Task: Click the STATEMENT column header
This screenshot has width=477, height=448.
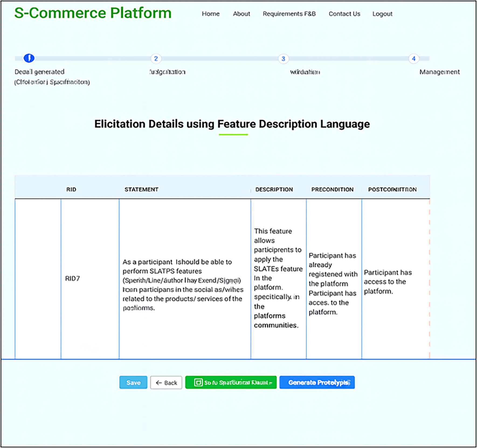Action: tap(141, 189)
